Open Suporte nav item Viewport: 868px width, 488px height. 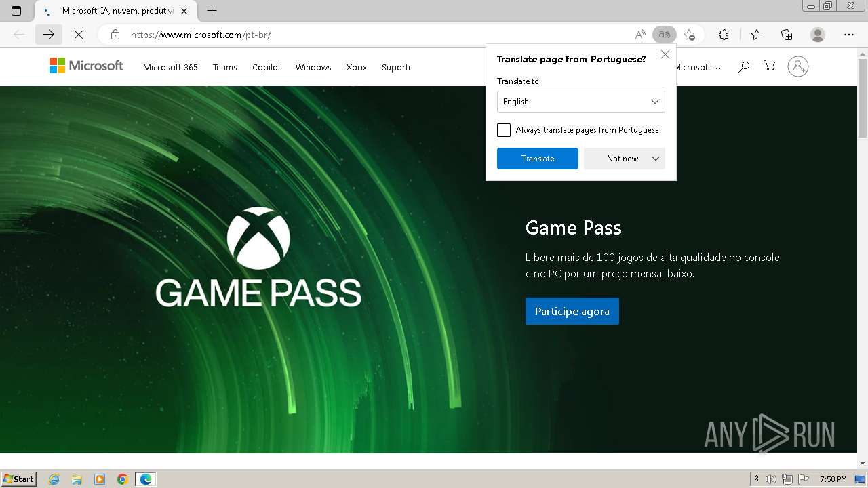click(x=397, y=67)
